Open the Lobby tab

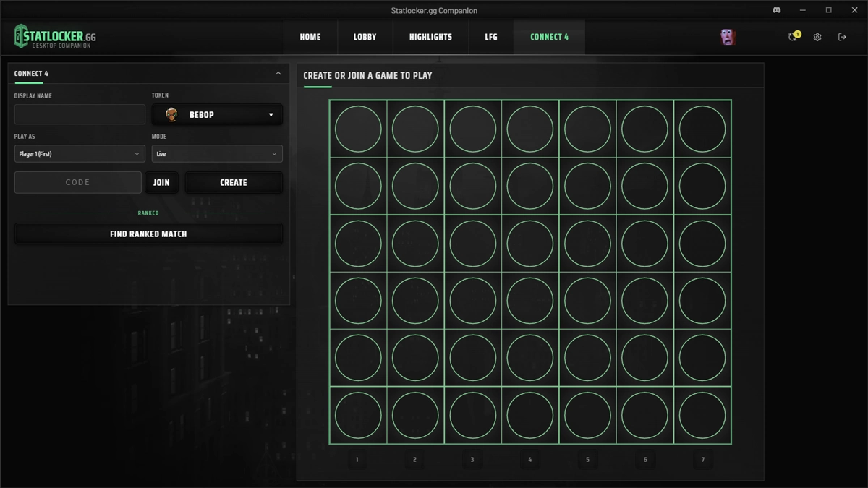click(x=365, y=37)
